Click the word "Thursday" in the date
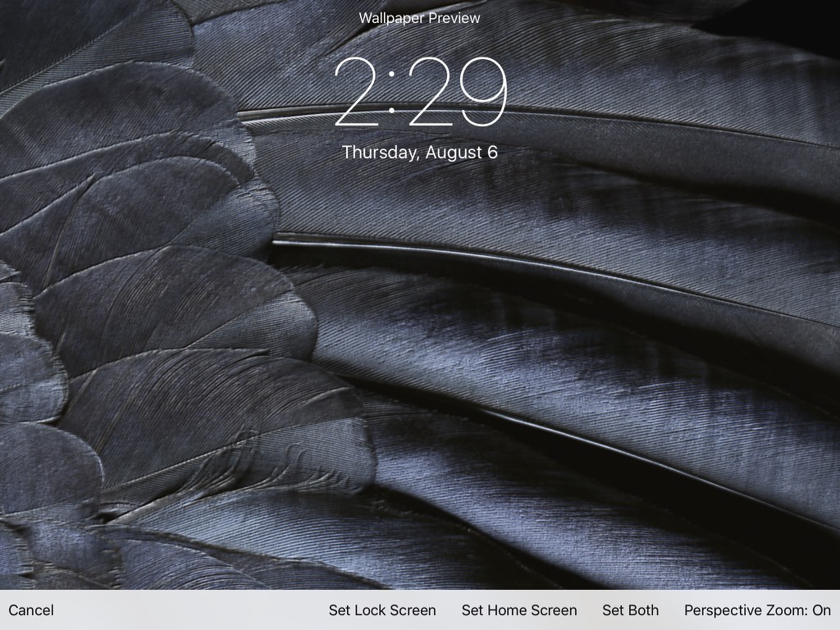The image size is (840, 630). [378, 153]
